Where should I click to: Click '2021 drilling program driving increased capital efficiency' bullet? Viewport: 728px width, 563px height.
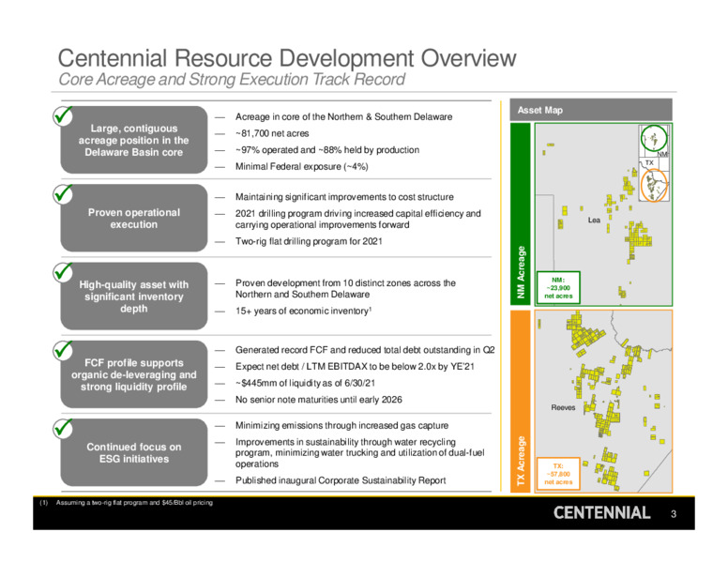(358, 219)
